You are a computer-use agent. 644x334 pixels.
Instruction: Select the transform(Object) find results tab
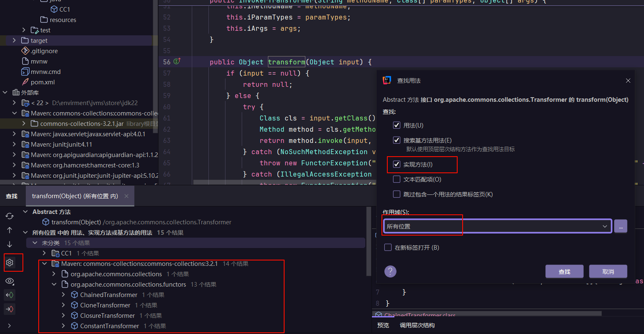75,196
